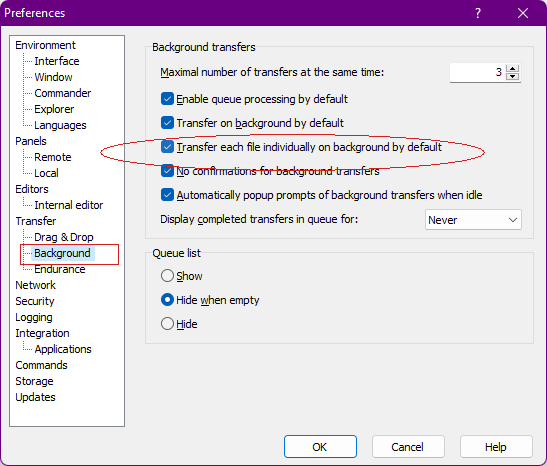Cancel the Preferences dialog
Viewport: 547px width, 466px height.
[408, 446]
